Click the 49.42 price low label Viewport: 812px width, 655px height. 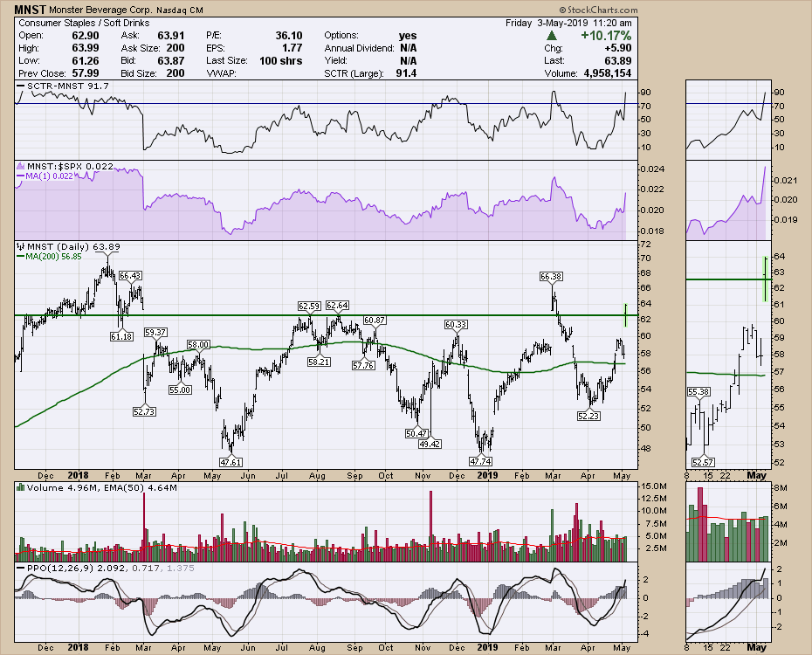click(x=430, y=444)
